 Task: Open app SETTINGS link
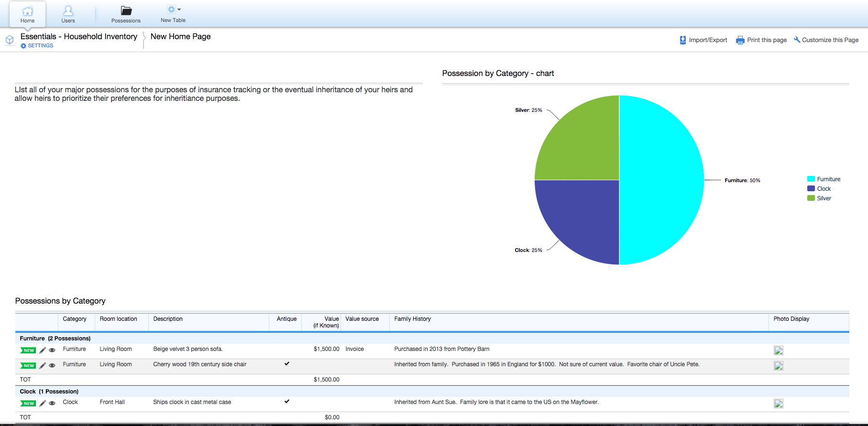click(37, 46)
